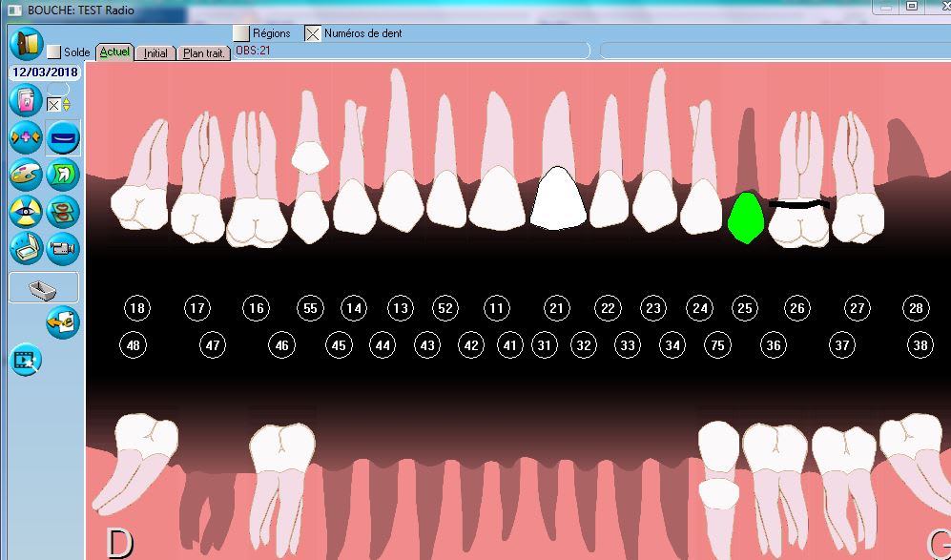Viewport: 951px width, 560px height.
Task: Select the Actuel tab
Action: click(x=114, y=52)
